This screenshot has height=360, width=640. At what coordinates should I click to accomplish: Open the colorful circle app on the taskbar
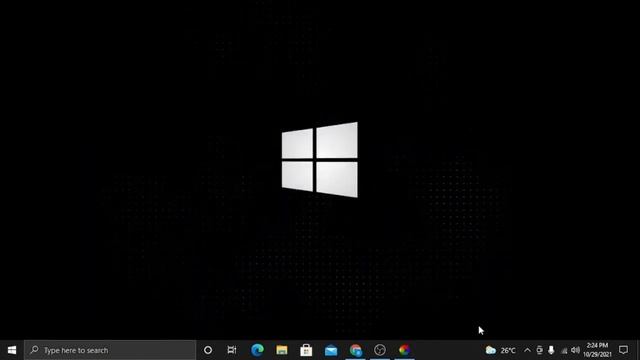[x=404, y=350]
